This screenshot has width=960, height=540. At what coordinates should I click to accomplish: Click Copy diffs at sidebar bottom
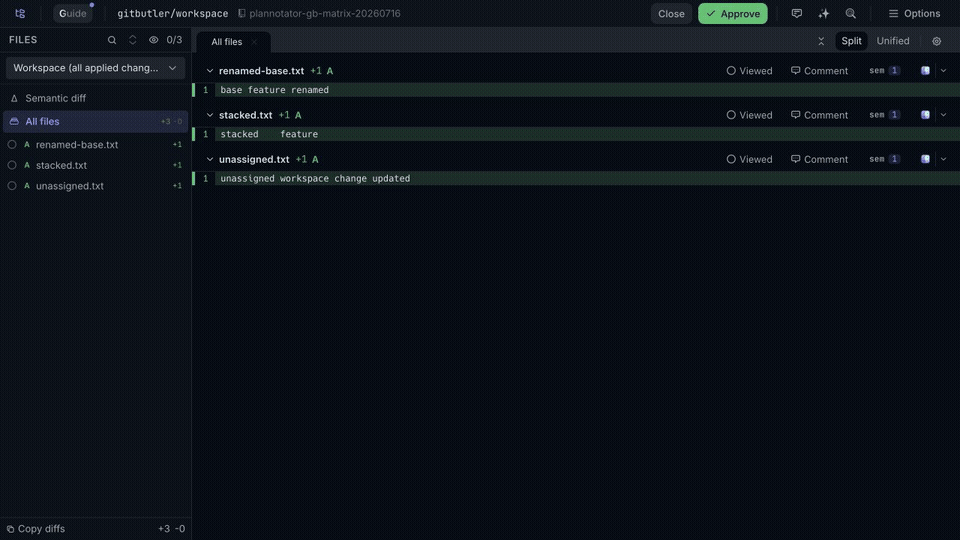[x=36, y=528]
